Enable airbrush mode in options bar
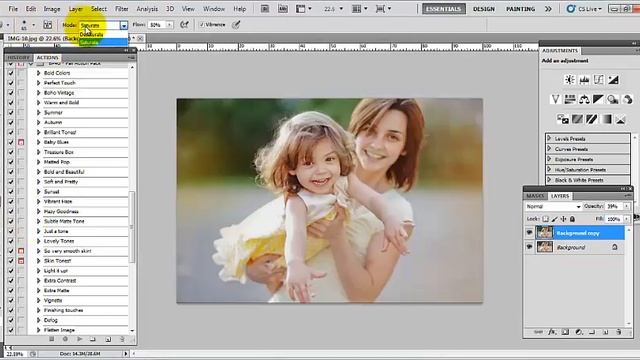Viewport: 640px width, 360px height. (184, 25)
